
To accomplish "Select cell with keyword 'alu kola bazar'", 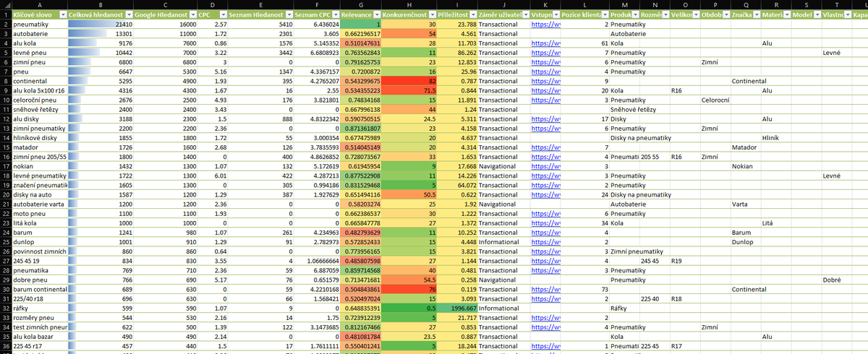I will [40, 336].
